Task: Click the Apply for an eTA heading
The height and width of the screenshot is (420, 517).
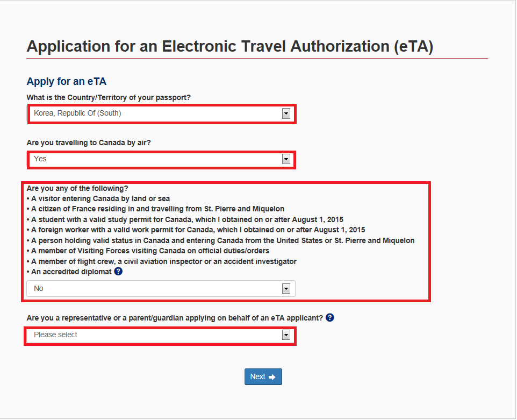Action: coord(67,82)
